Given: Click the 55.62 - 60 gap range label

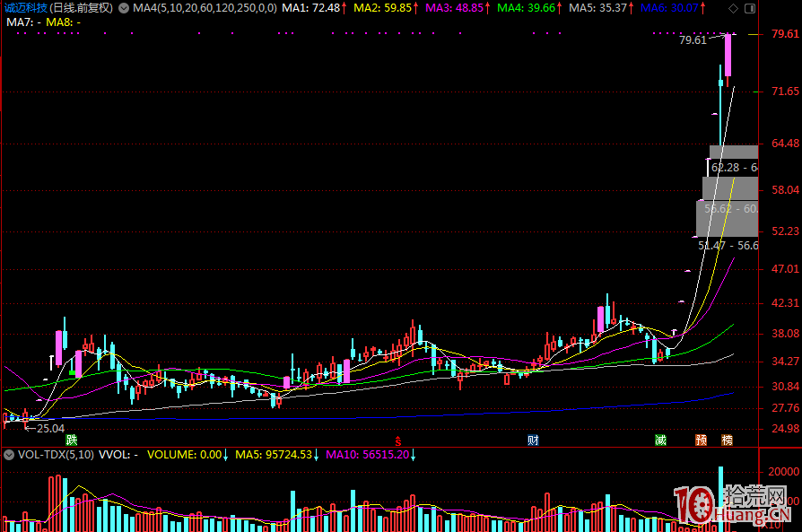Looking at the screenshot, I should click(731, 209).
